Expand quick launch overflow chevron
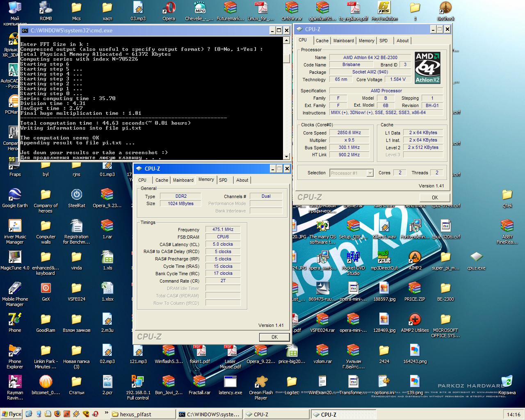 click(107, 413)
